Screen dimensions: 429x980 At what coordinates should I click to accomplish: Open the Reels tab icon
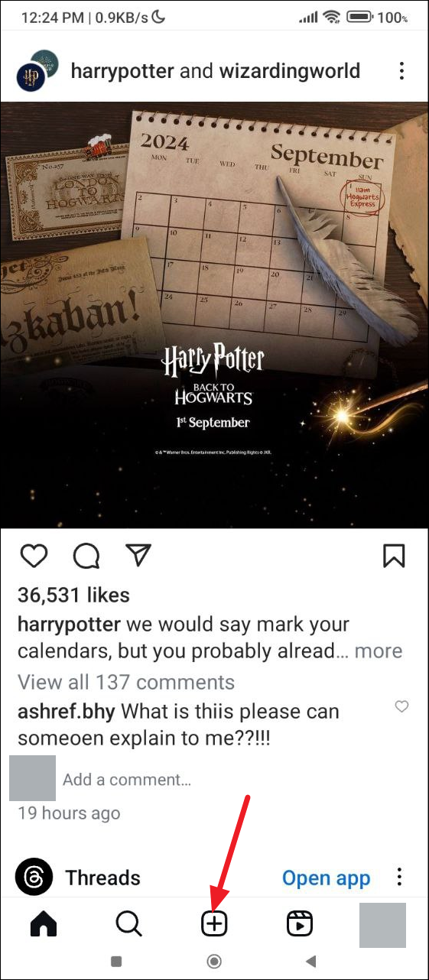click(300, 924)
